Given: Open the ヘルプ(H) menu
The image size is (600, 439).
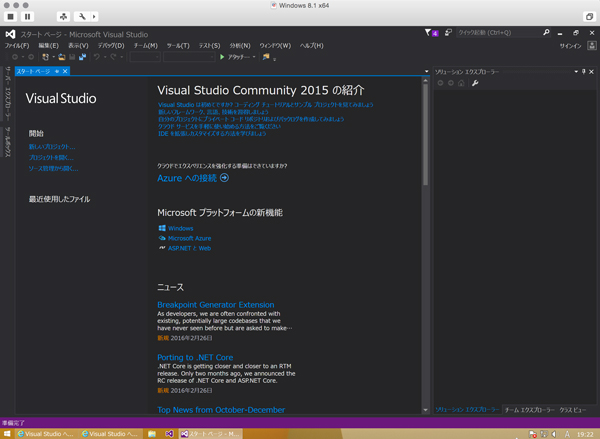Looking at the screenshot, I should pos(311,46).
